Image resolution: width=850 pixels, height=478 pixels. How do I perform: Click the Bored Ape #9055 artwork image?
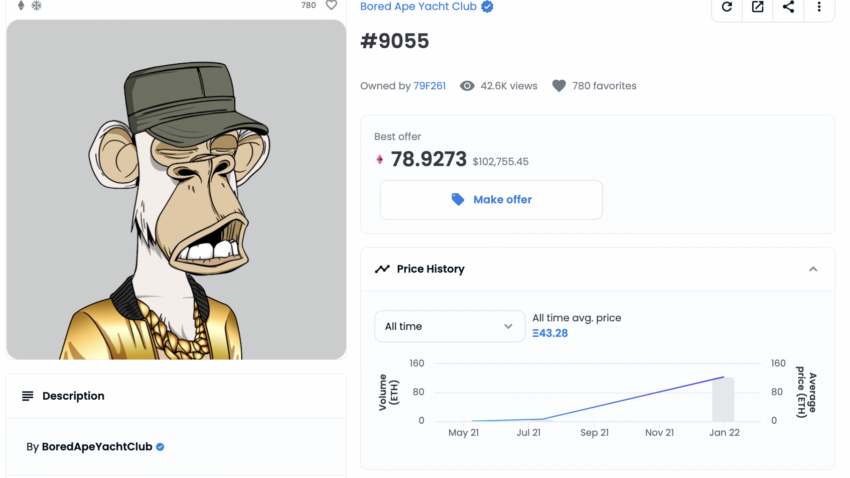click(x=176, y=189)
